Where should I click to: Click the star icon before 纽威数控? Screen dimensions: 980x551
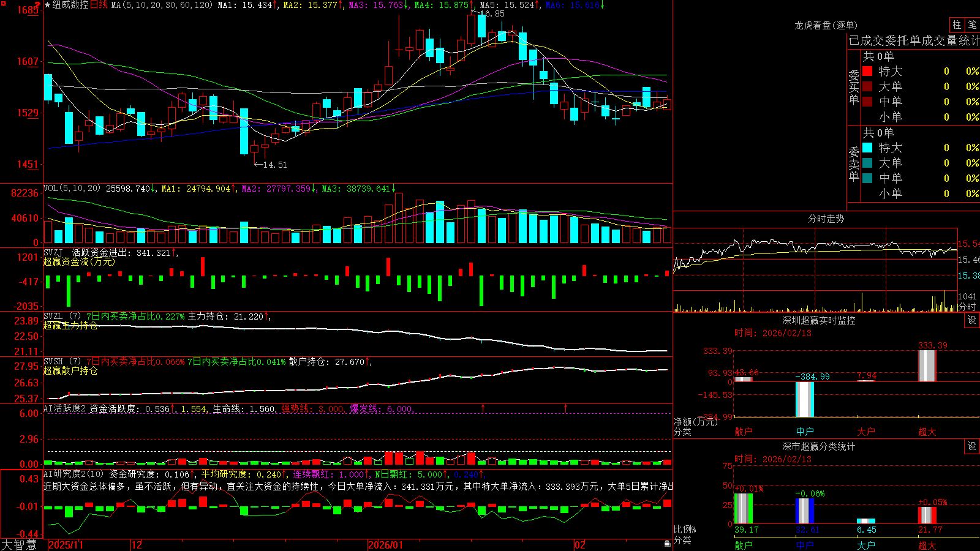coord(48,5)
